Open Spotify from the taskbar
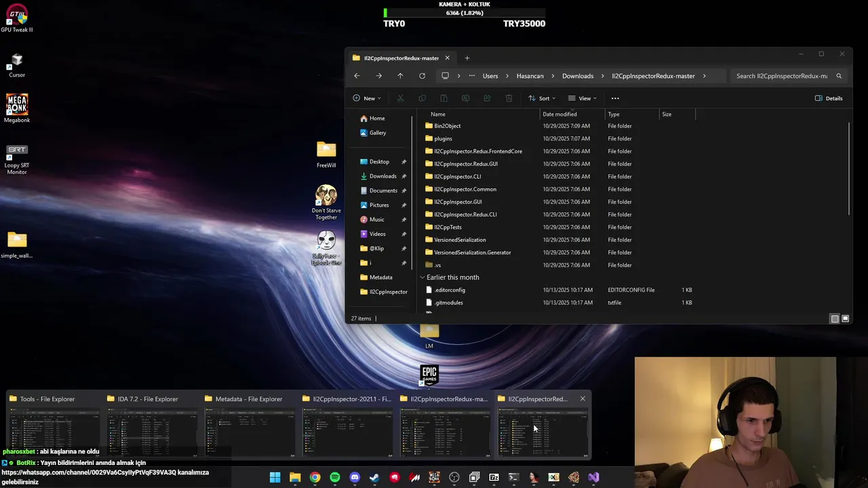Viewport: 868px width, 488px height. coord(334,477)
